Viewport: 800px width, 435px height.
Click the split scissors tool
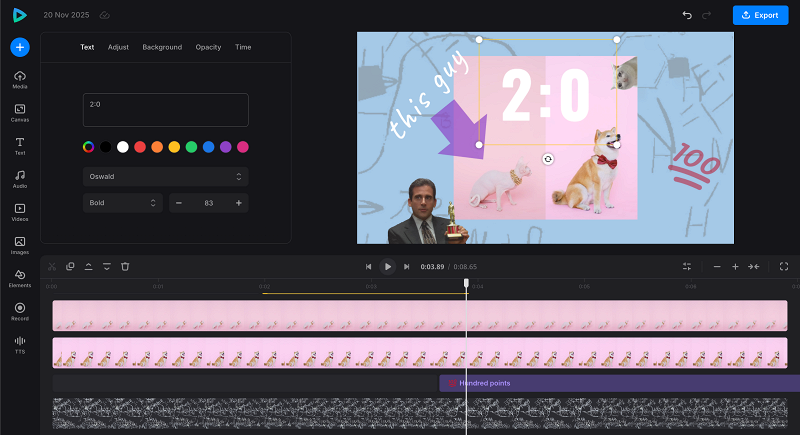coord(52,267)
